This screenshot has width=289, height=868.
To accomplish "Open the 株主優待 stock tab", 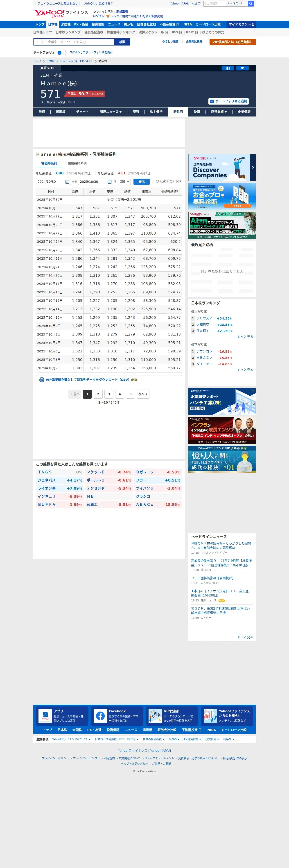I will 156,112.
